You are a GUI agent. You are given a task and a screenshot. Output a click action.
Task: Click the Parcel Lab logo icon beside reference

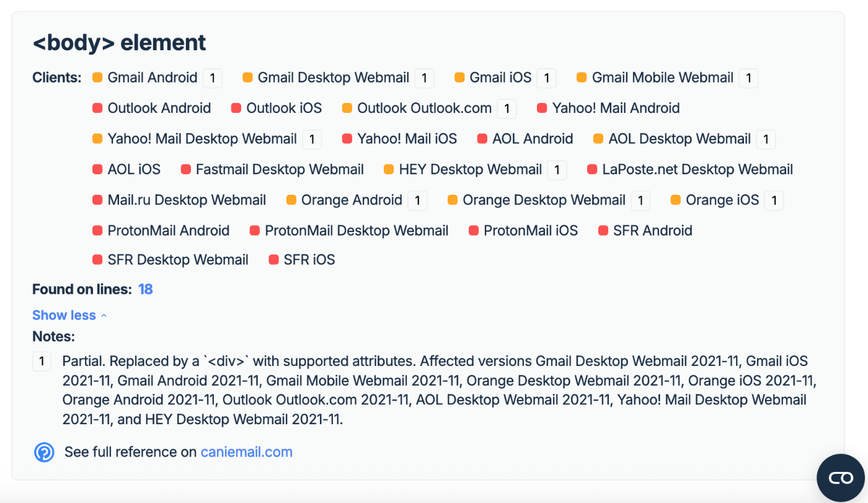(x=44, y=452)
